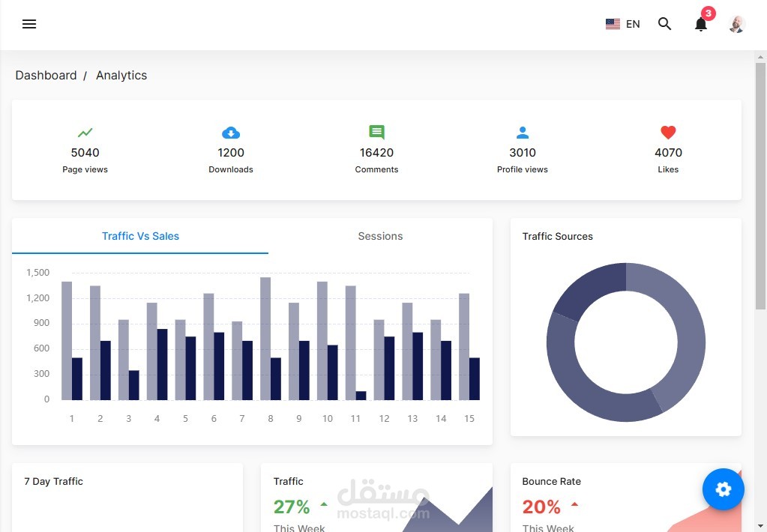767x532 pixels.
Task: Click the US flag language icon
Action: click(613, 24)
